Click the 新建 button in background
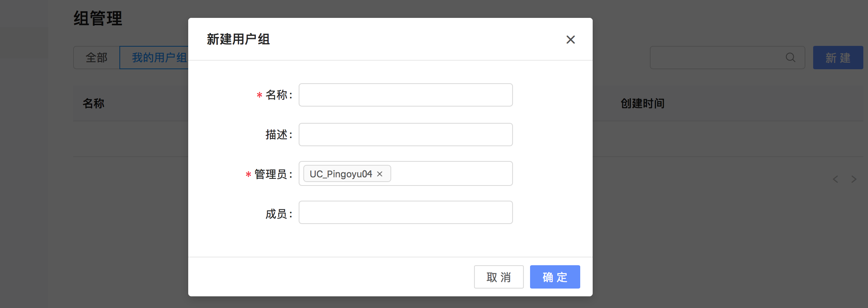 (x=838, y=58)
